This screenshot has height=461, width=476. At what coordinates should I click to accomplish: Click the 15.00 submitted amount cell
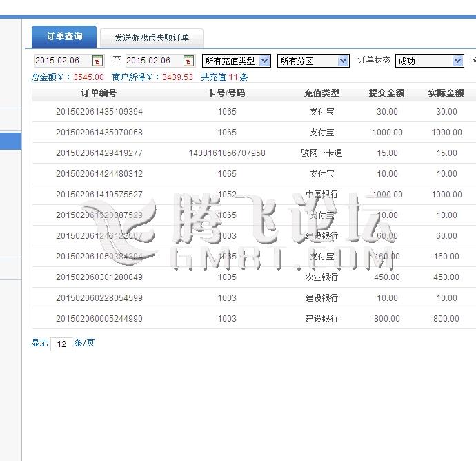click(x=388, y=153)
